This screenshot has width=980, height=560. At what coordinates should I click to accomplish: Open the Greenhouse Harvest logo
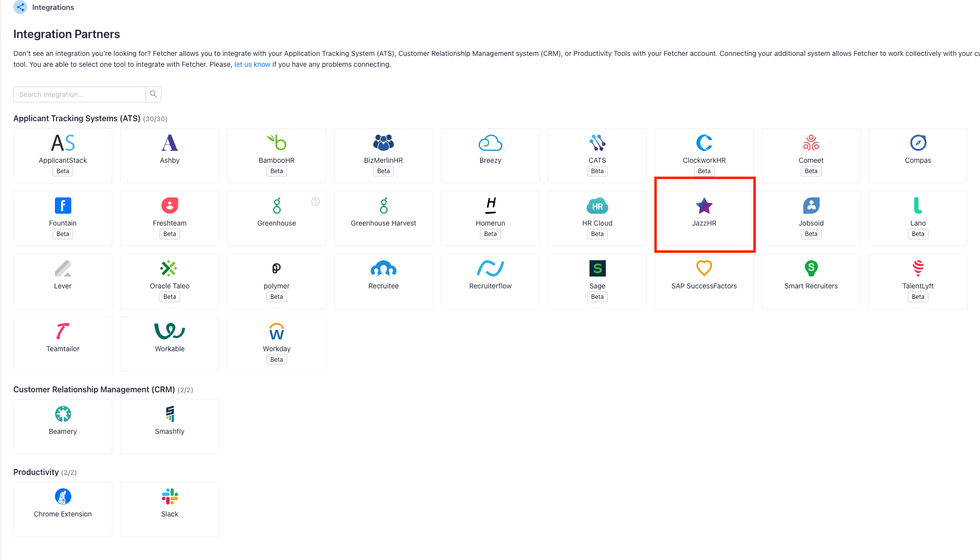click(x=384, y=205)
